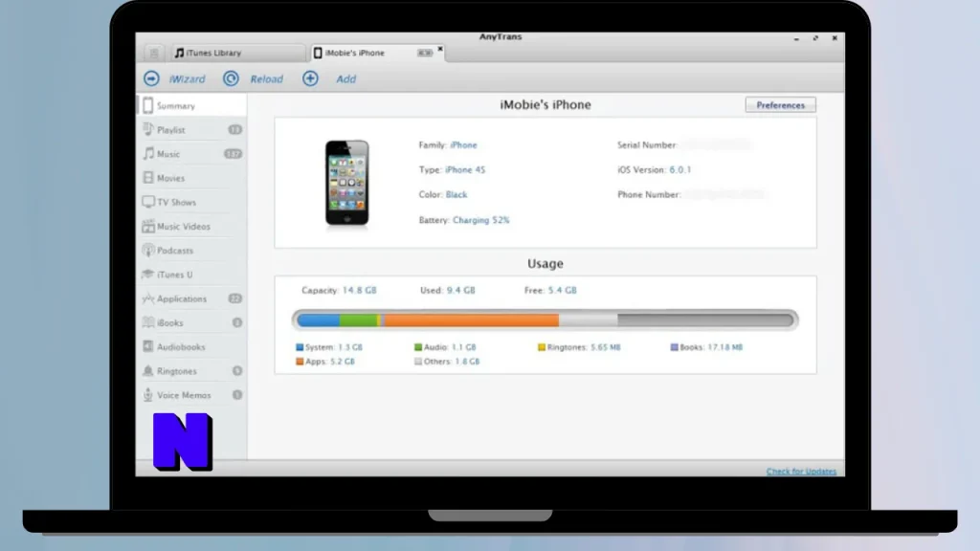This screenshot has height=551, width=980.
Task: Select the Applications icon in sidebar
Action: pyautogui.click(x=147, y=298)
